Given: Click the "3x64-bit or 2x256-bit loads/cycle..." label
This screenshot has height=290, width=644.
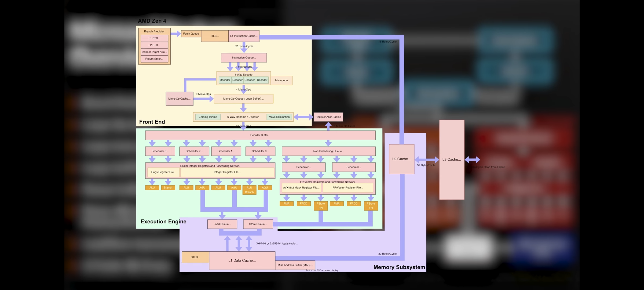Looking at the screenshot, I should coord(277,244).
